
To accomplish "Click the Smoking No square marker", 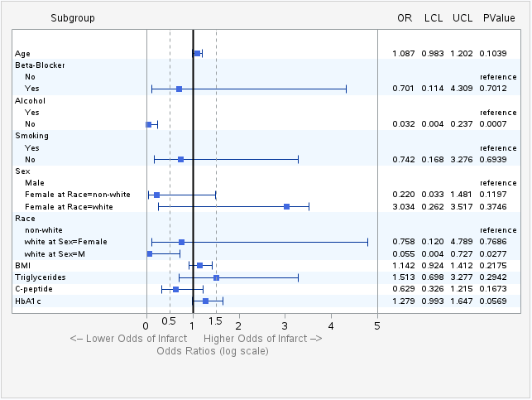I will [180, 159].
